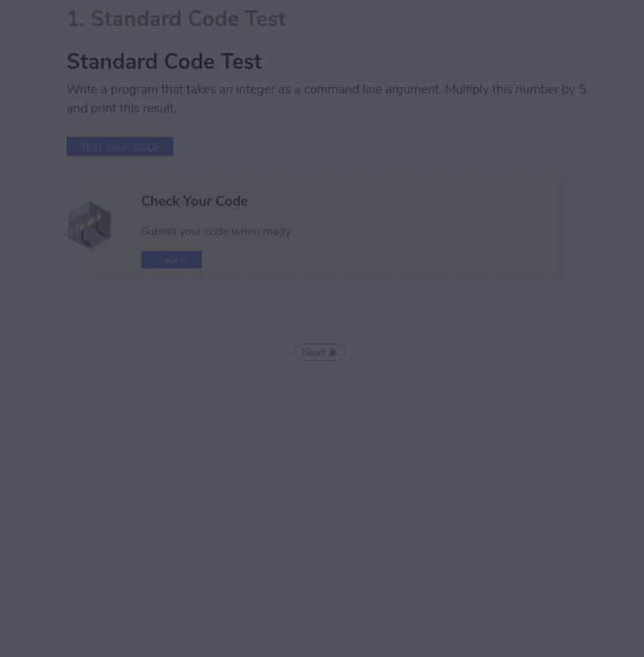Select the heading '1. Standard Code Test'
Screen dimensions: 644x657
(176, 19)
